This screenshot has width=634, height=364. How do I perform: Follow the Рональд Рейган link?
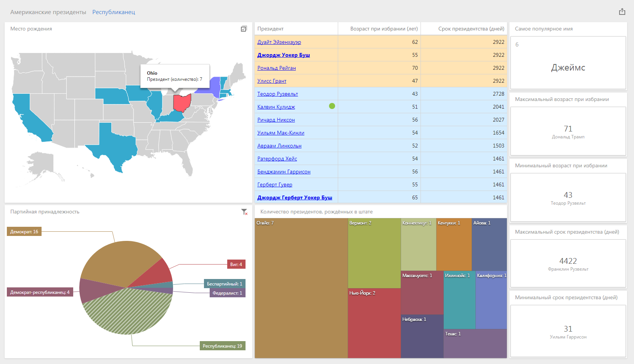click(x=276, y=68)
